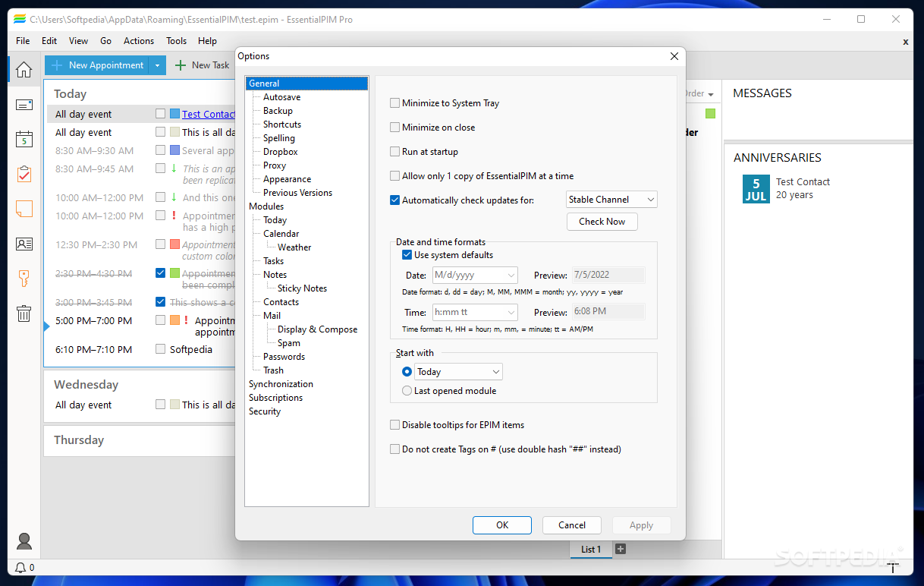Click the New Task plus icon

click(181, 65)
